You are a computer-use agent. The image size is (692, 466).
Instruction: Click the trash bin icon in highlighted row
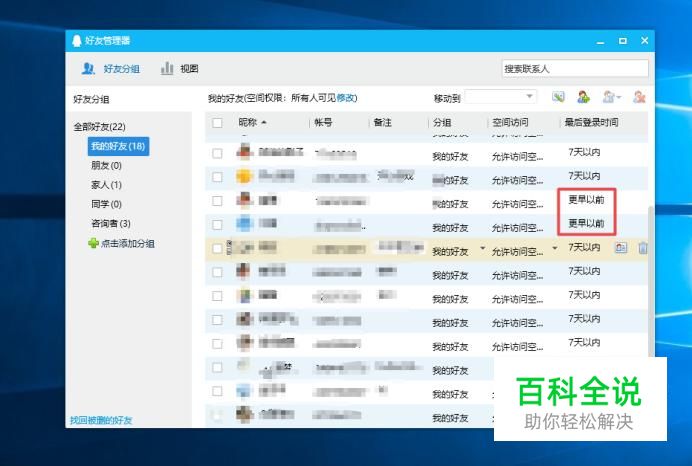click(643, 248)
